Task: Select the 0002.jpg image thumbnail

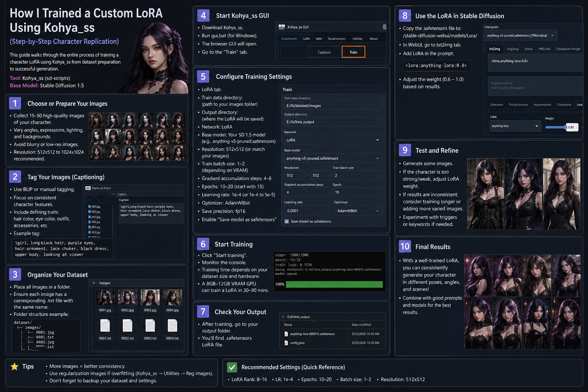Action: pyautogui.click(x=127, y=297)
